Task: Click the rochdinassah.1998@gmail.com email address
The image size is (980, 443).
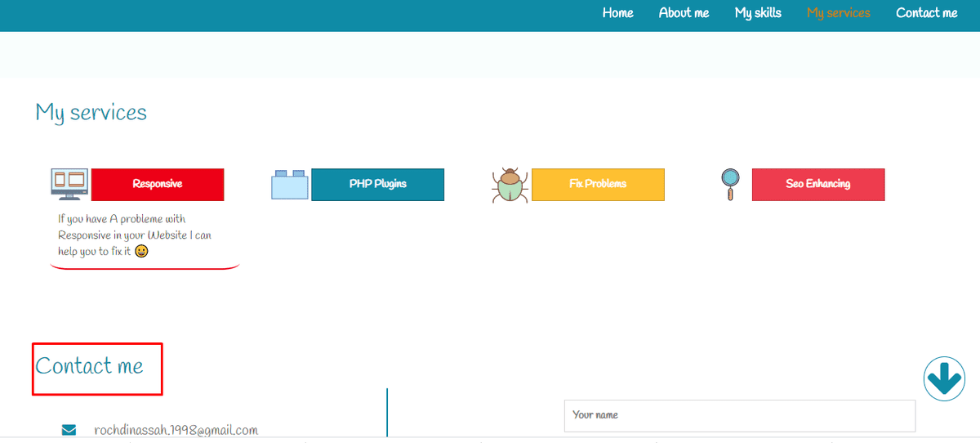Action: [176, 430]
